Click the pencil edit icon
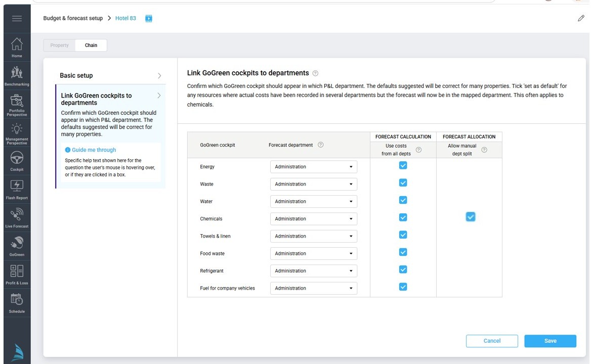 click(x=581, y=18)
